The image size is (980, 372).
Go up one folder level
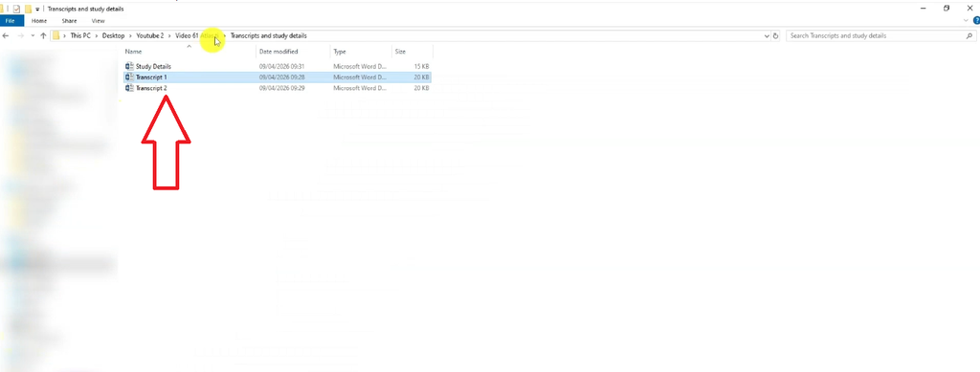(x=43, y=36)
